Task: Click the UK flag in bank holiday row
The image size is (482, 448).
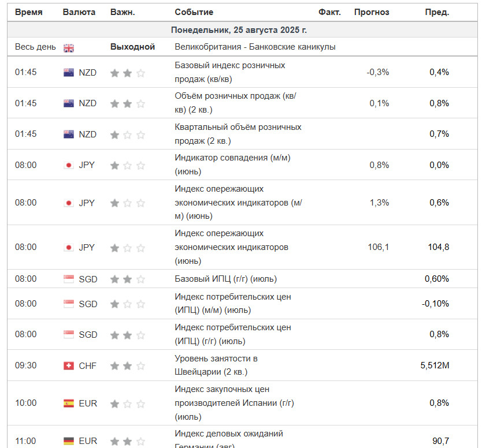Action: click(x=69, y=48)
